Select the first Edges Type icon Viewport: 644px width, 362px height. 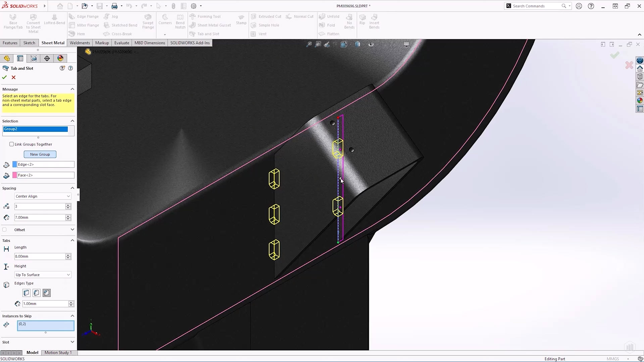[x=27, y=293]
